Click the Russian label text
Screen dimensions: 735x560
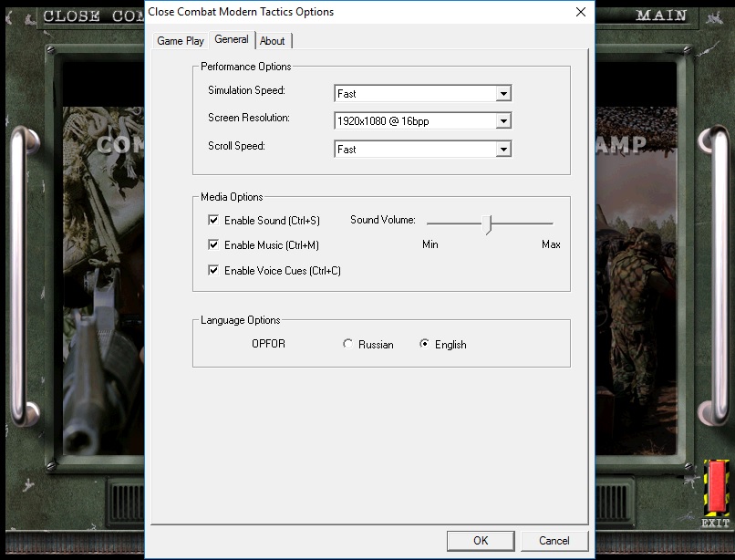pos(376,345)
